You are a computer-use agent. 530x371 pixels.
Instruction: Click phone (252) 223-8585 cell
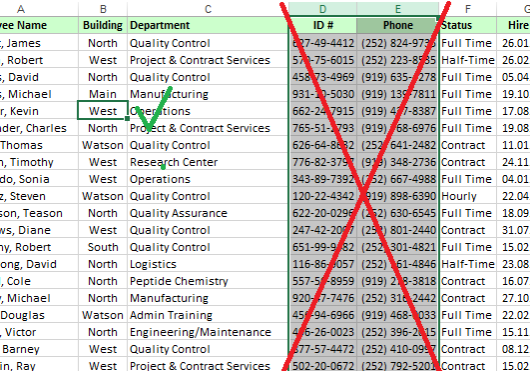tap(398, 60)
